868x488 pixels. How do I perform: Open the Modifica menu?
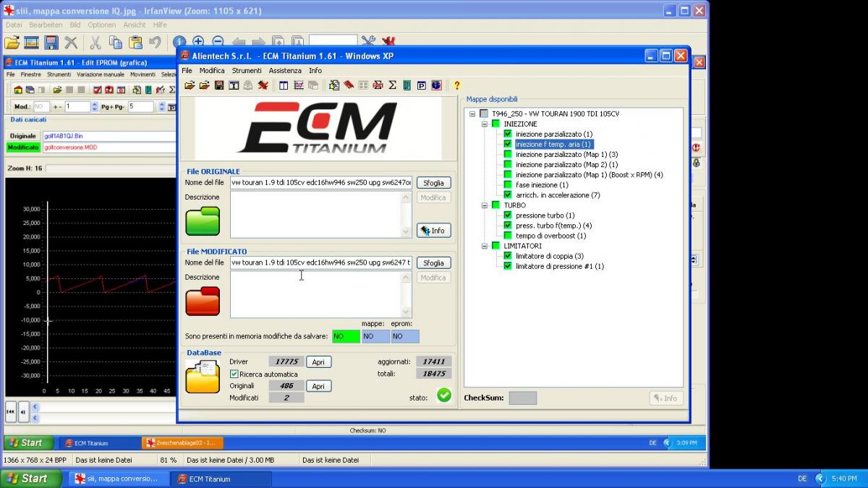click(212, 71)
